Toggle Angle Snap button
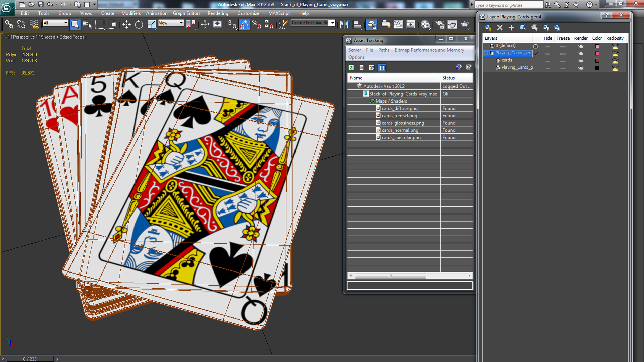 coord(245,24)
